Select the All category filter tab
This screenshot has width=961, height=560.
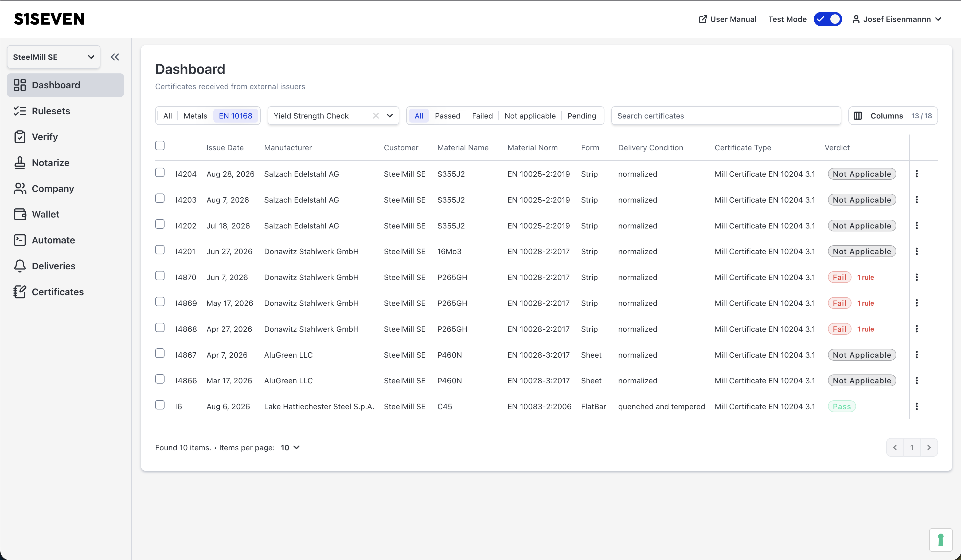click(x=167, y=116)
